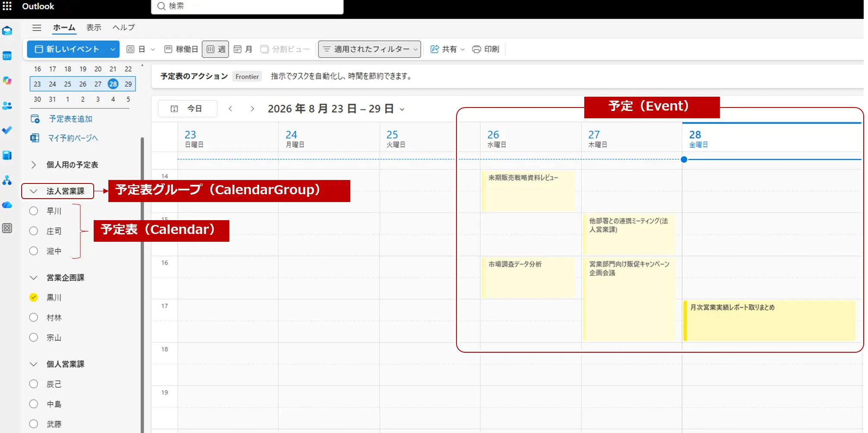Click 予定表を追加 link
This screenshot has width=868, height=433.
(x=71, y=119)
